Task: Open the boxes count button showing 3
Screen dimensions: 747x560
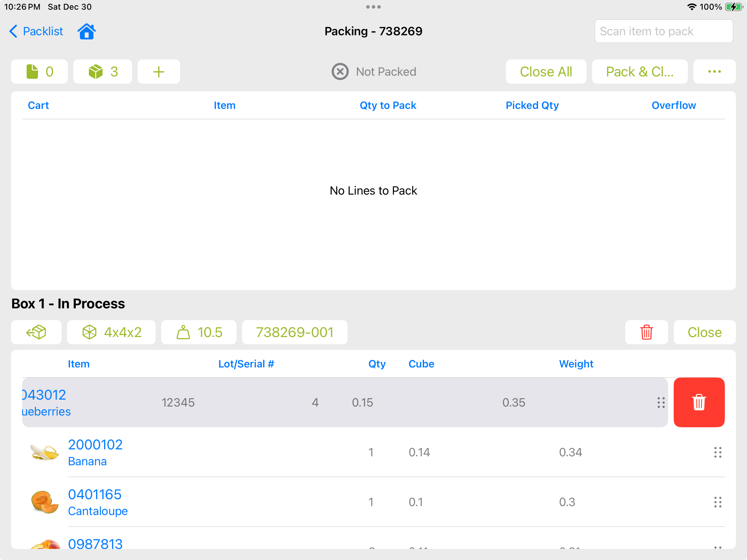Action: [x=103, y=72]
